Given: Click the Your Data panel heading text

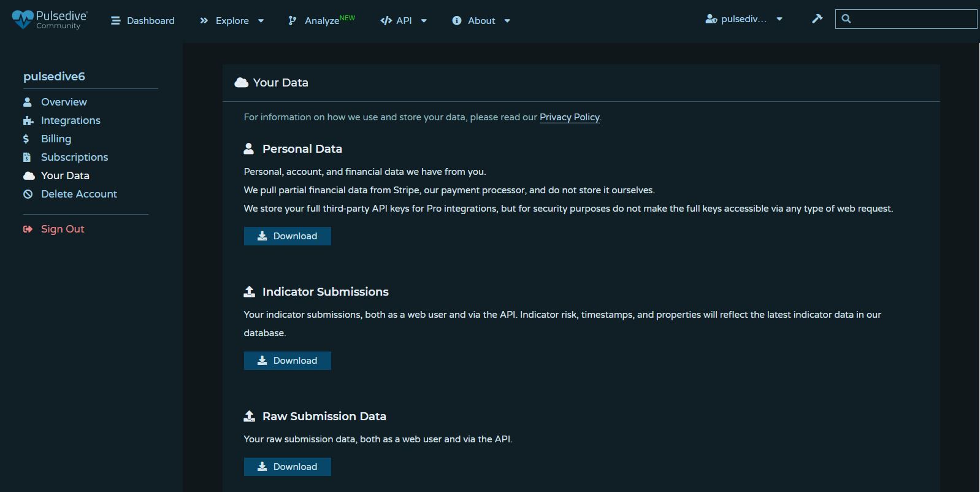Looking at the screenshot, I should [x=280, y=82].
